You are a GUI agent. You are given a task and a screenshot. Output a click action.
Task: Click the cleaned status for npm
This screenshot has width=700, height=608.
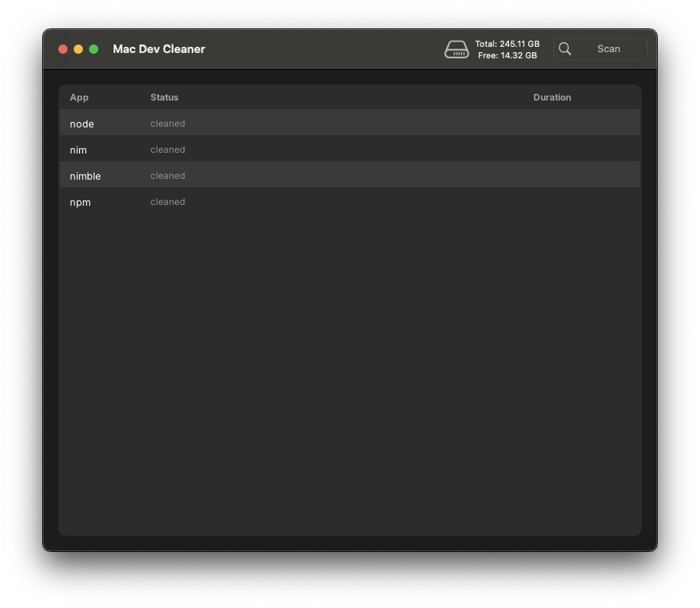(167, 201)
